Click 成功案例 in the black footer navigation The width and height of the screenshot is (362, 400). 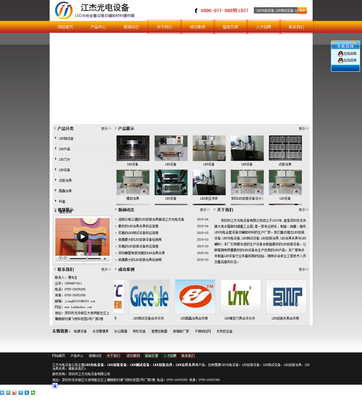tap(133, 356)
